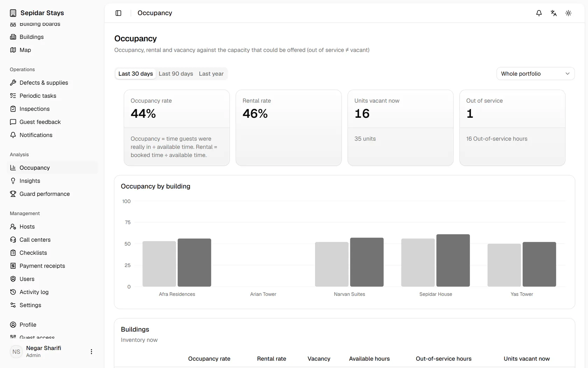Open the Whole portfolio dropdown

[x=535, y=74]
